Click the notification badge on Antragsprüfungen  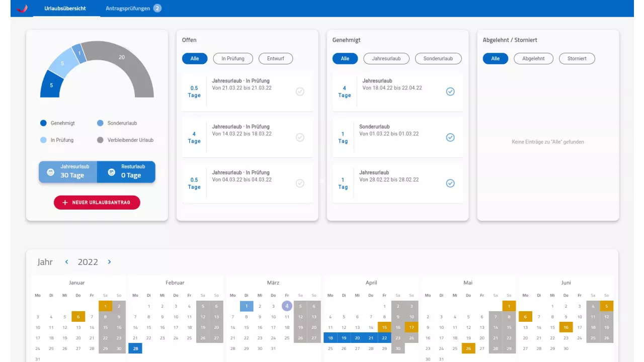click(157, 8)
